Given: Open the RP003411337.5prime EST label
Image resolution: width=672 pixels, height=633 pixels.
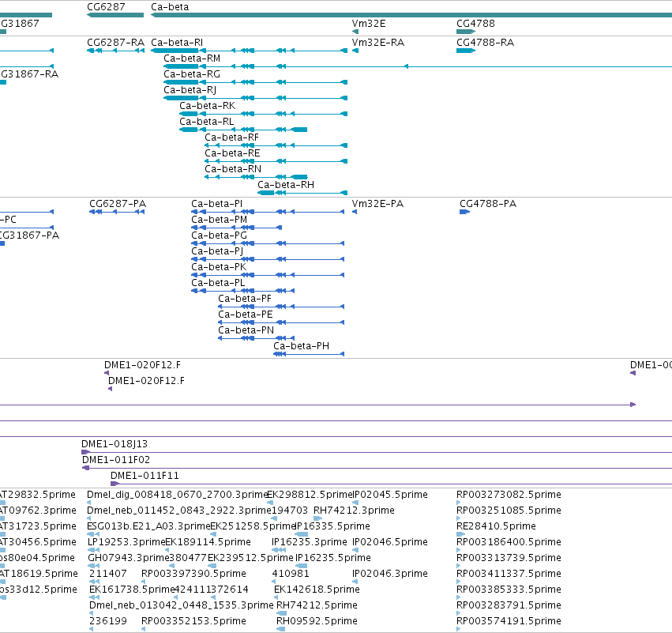Looking at the screenshot, I should point(509,575).
